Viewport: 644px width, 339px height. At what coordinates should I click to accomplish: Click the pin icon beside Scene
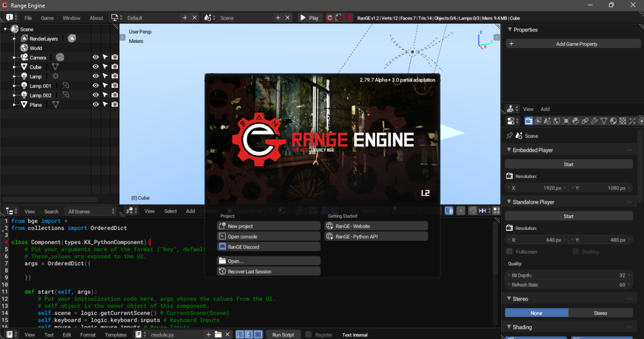tap(509, 136)
